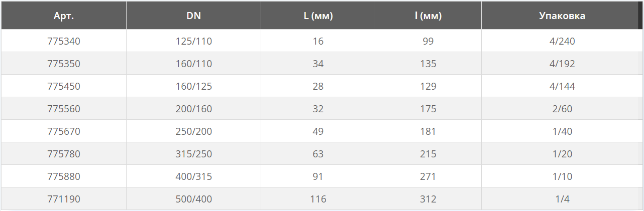Image resolution: width=644 pixels, height=211 pixels.
Task: Select article number 775340
Action: [x=64, y=42]
